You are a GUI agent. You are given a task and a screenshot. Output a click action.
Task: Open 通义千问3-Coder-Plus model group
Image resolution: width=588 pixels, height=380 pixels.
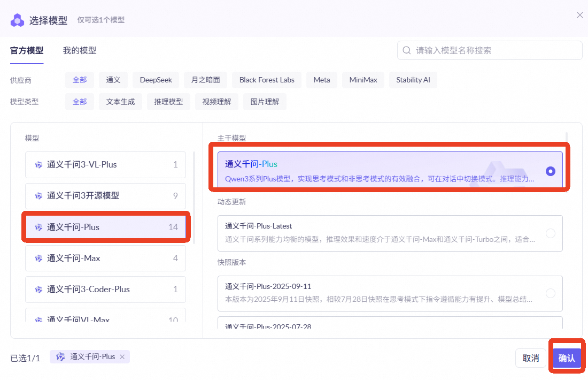click(x=105, y=290)
